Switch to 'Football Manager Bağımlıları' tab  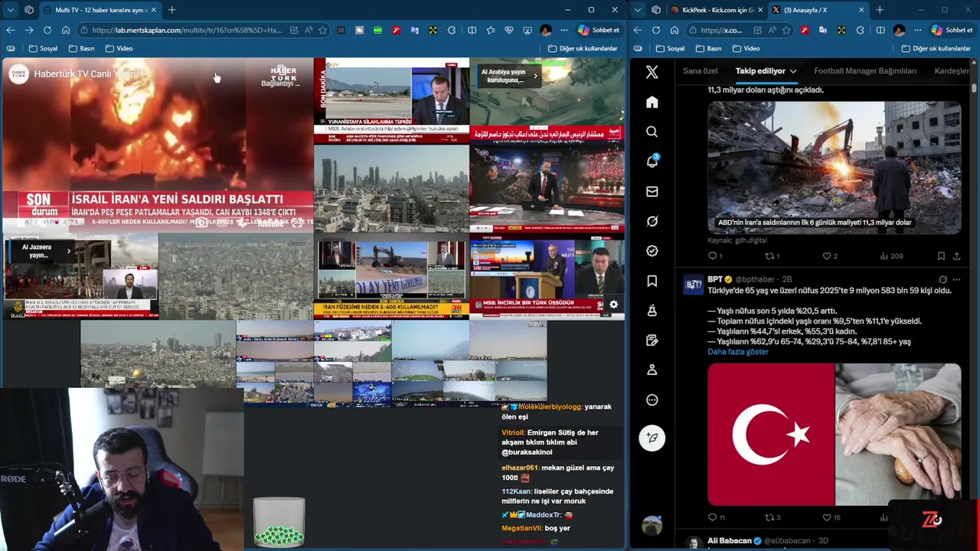tap(865, 71)
